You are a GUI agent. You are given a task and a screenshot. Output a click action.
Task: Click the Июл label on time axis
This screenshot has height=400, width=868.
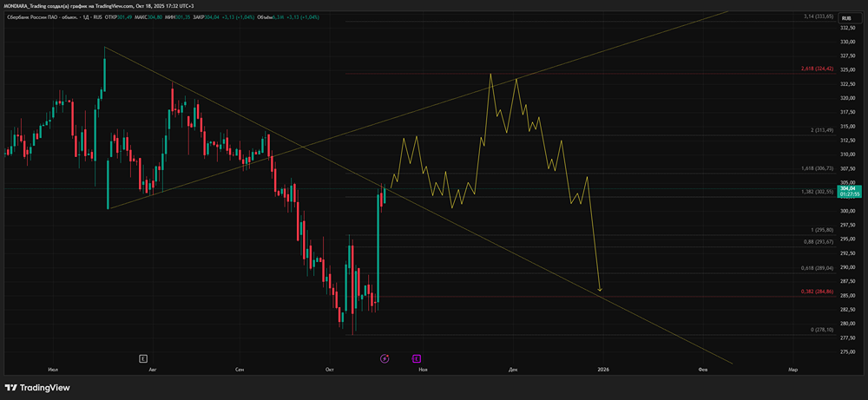[54, 369]
